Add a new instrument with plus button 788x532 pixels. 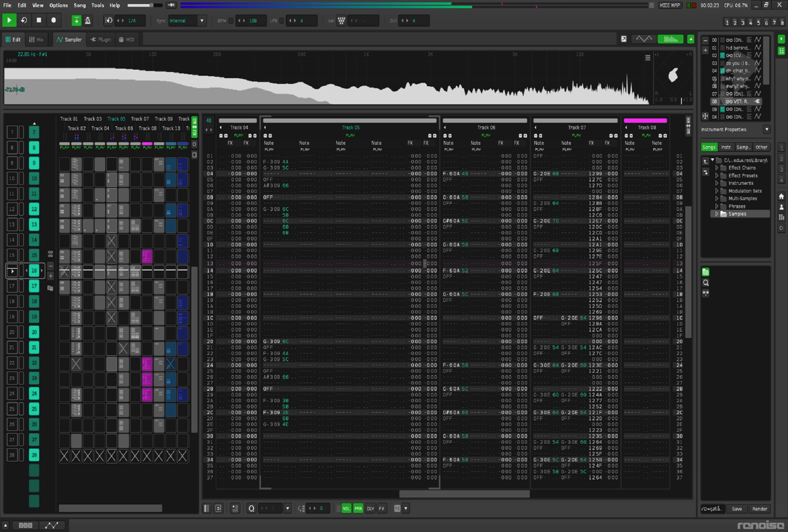705,50
